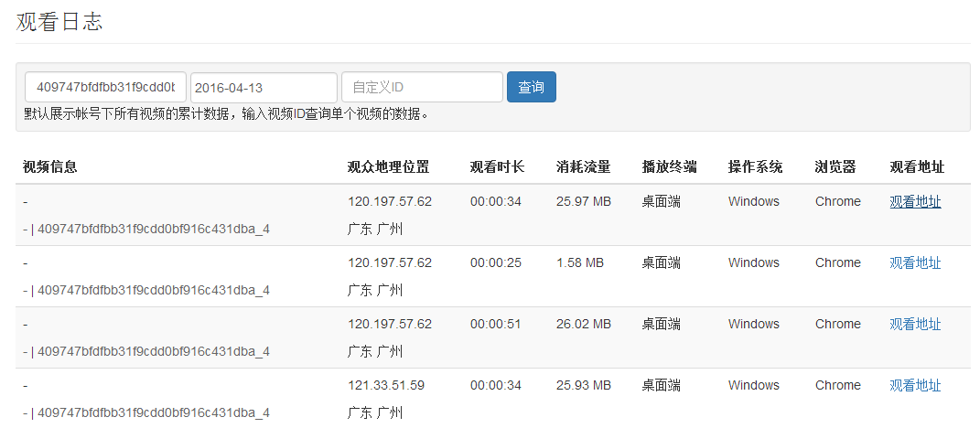Click the 消耗流量 column header
This screenshot has height=428, width=980.
(583, 167)
